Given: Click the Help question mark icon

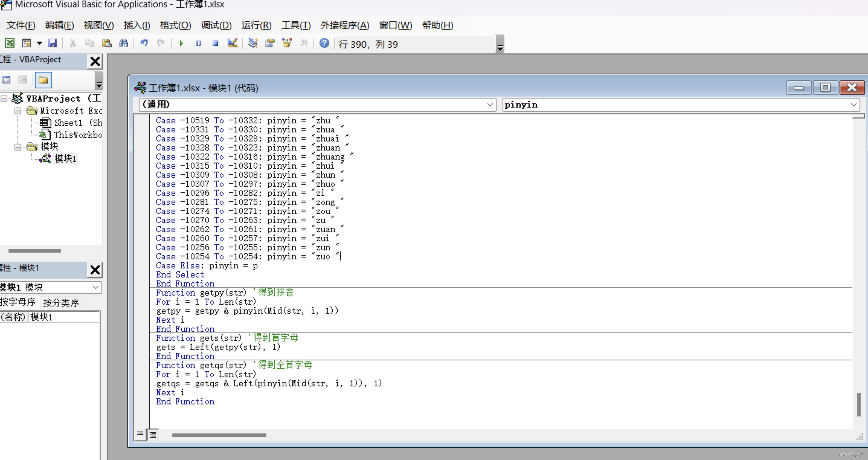Looking at the screenshot, I should [324, 43].
